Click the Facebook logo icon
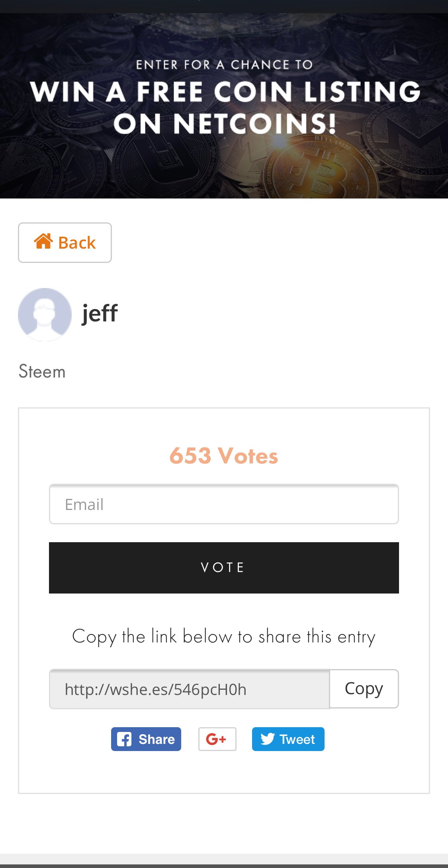The height and width of the screenshot is (868, 448). [124, 740]
